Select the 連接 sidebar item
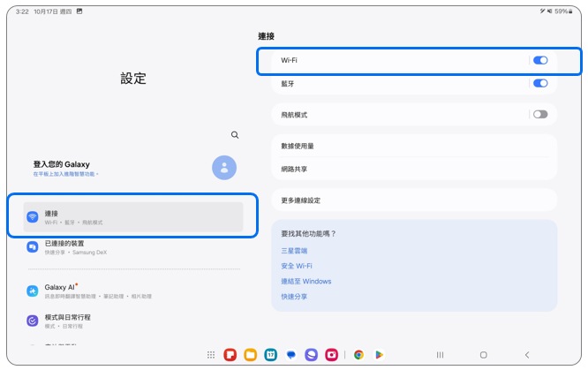Viewport: 588px width, 370px height. coord(133,217)
